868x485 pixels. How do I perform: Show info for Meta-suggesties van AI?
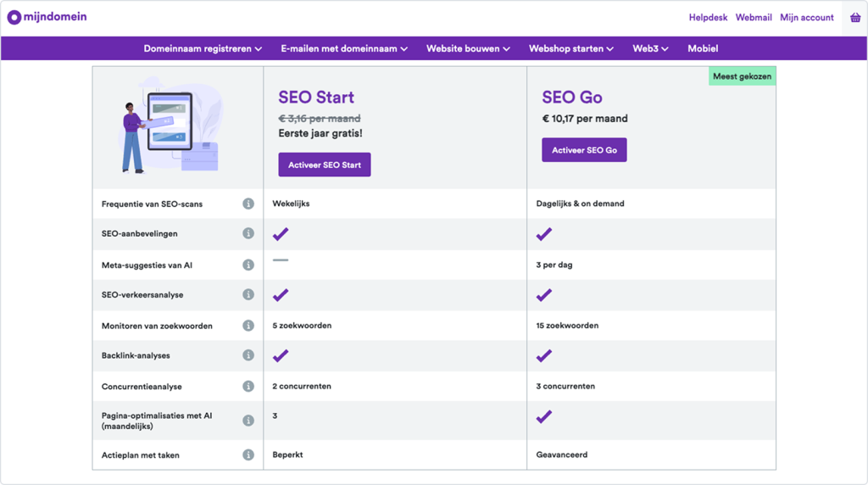(248, 265)
